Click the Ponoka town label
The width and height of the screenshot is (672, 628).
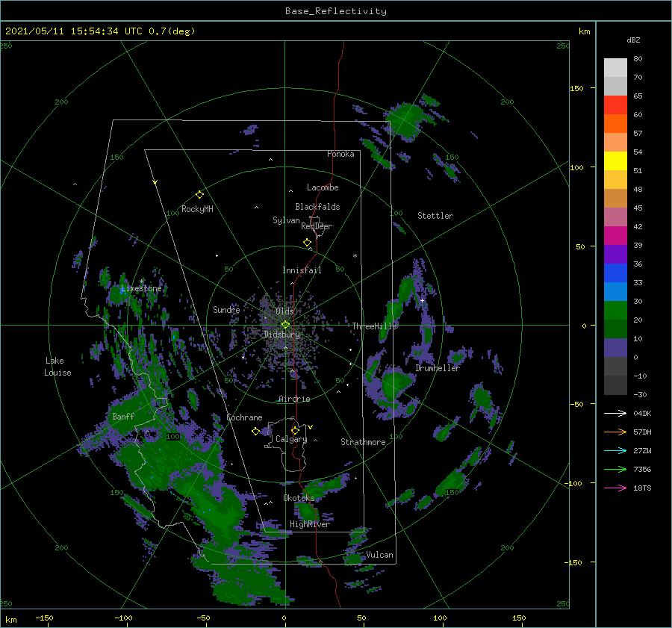(340, 154)
